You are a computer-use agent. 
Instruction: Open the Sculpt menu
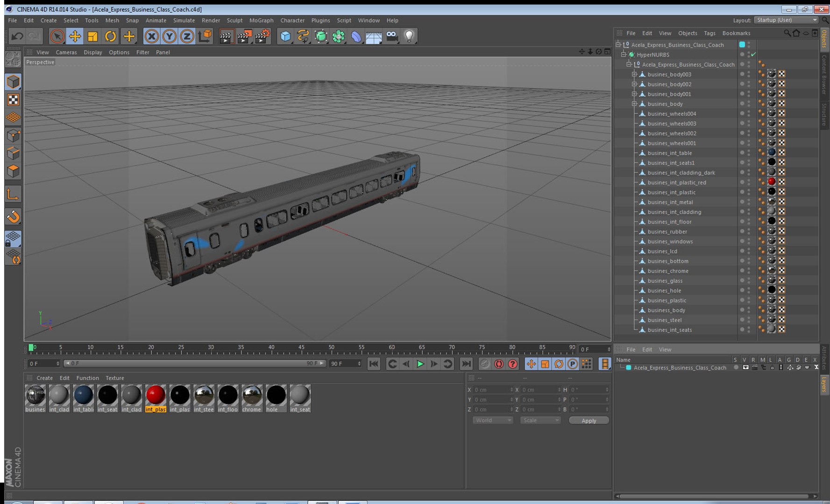(x=234, y=20)
